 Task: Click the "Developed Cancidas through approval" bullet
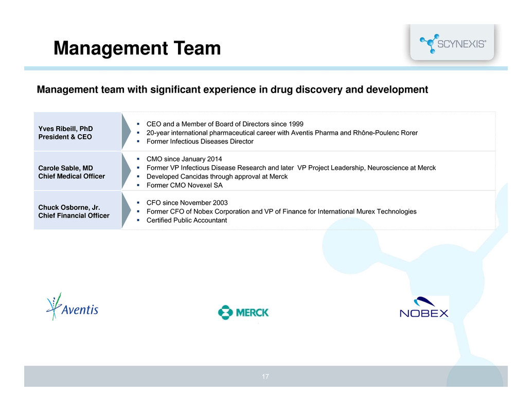(x=217, y=176)
